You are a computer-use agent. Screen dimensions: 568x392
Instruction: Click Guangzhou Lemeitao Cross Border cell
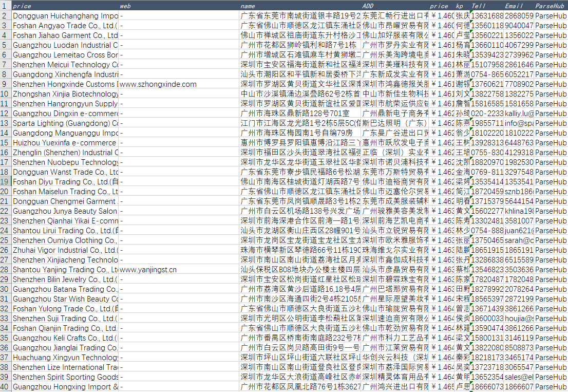coord(65,54)
